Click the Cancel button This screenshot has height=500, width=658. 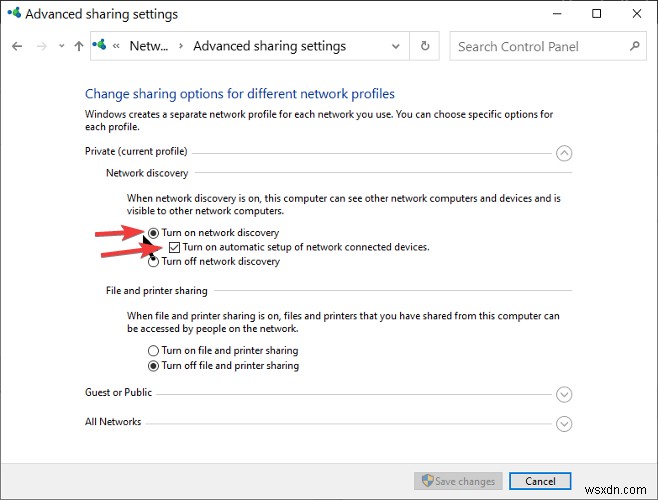[x=540, y=481]
